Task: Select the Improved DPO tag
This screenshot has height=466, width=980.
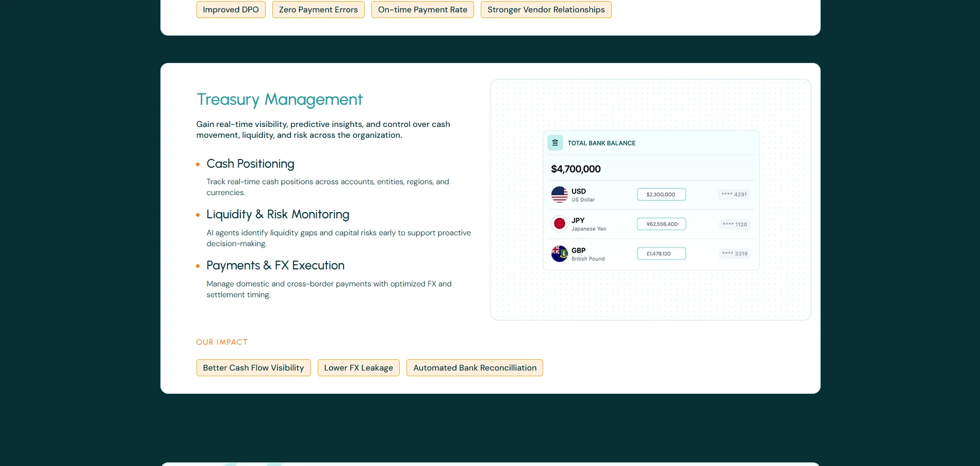Action: pyautogui.click(x=231, y=10)
